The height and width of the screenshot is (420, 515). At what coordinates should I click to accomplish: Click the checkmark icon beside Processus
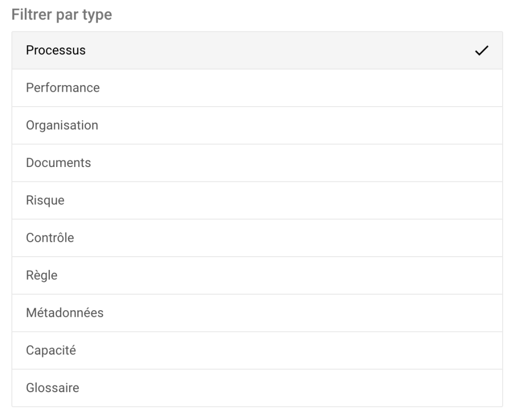tap(482, 51)
